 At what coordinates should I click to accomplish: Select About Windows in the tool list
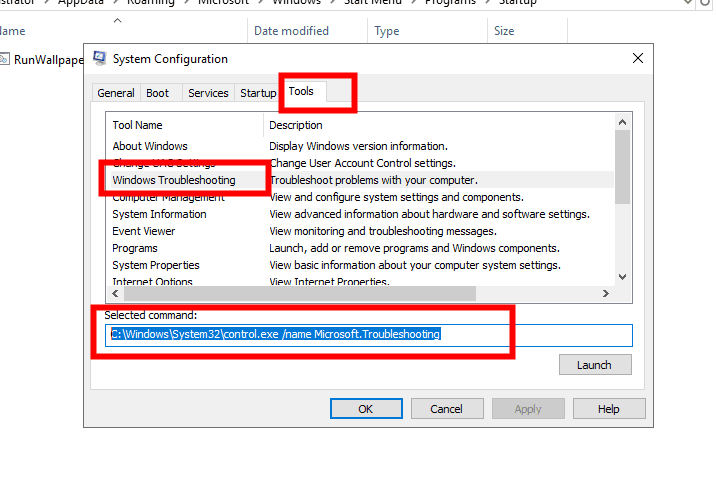(150, 146)
